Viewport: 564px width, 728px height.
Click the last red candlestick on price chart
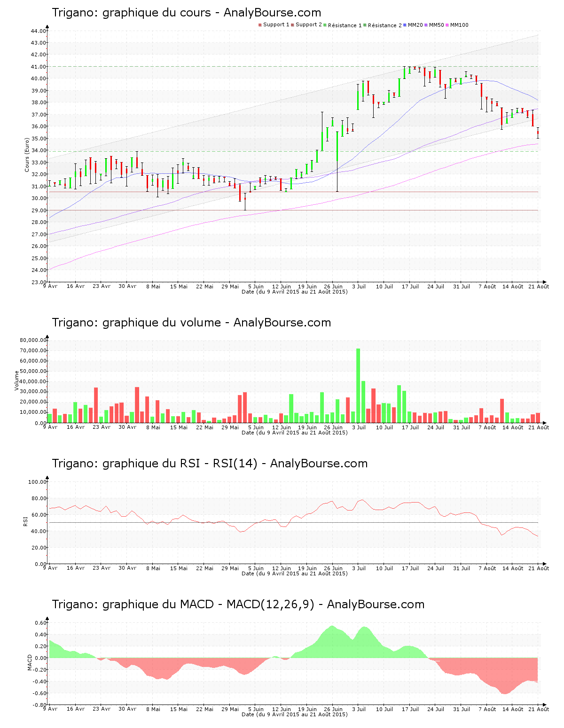pyautogui.click(x=538, y=133)
